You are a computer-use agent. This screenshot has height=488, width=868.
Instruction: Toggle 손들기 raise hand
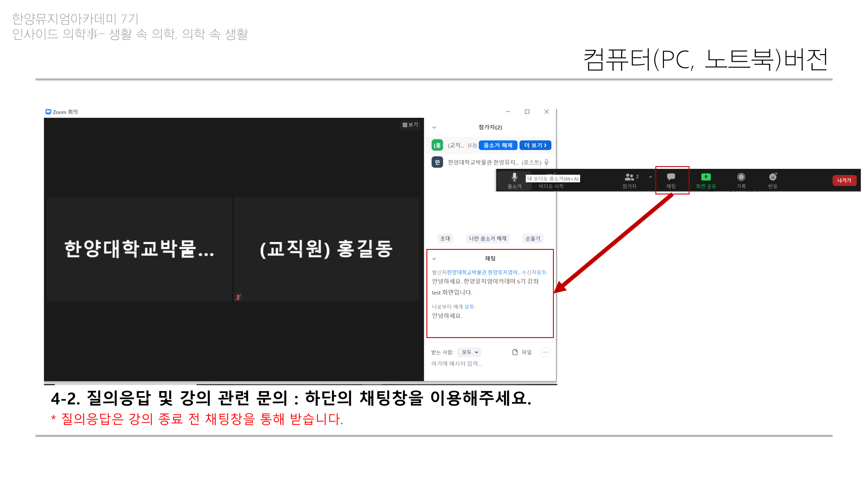coord(532,238)
